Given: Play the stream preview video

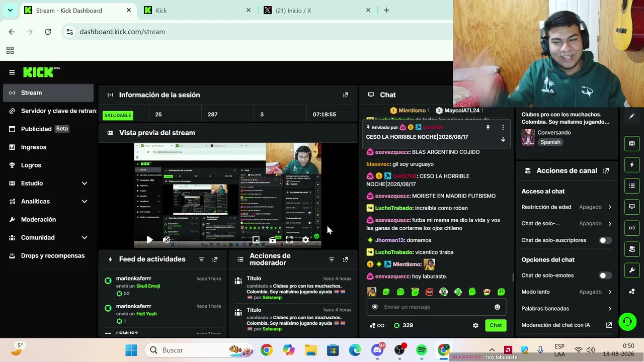Looking at the screenshot, I should click(x=149, y=240).
